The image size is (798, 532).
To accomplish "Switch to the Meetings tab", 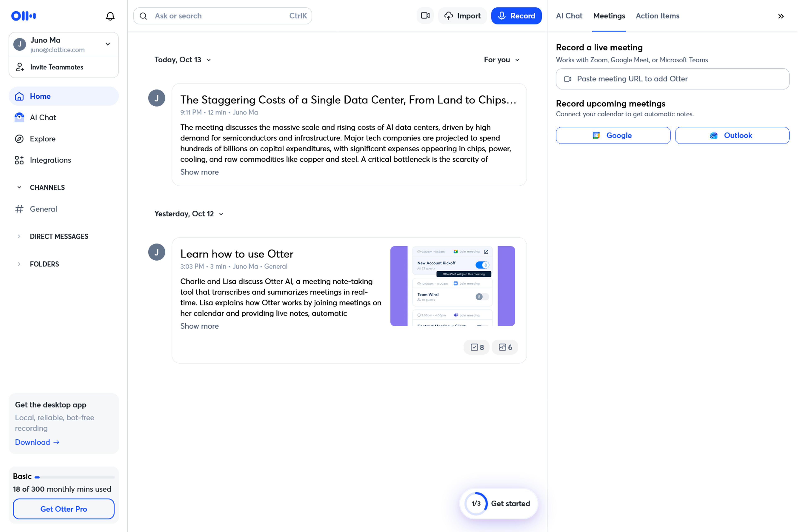I will [609, 16].
